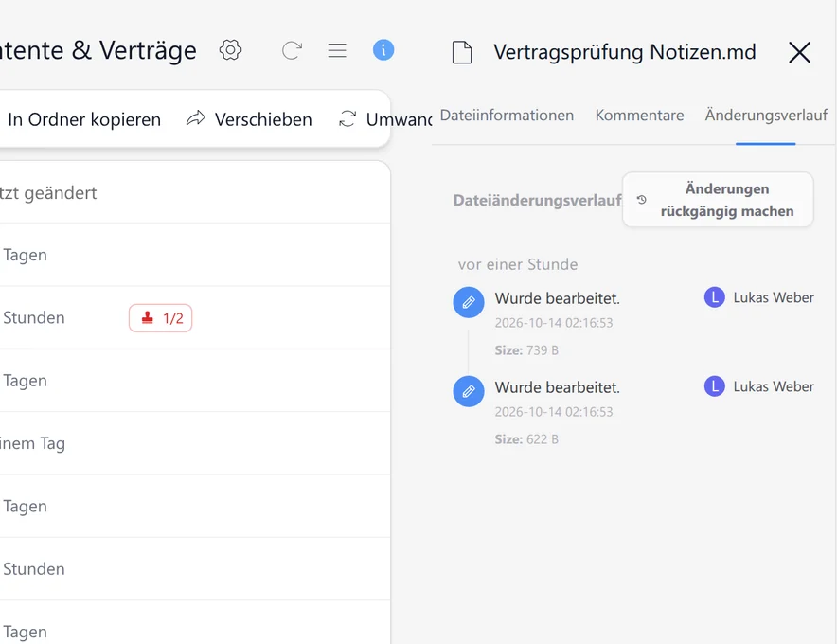
Task: Click the file title Vertragsprüfung Notizen.md
Action: 625,52
